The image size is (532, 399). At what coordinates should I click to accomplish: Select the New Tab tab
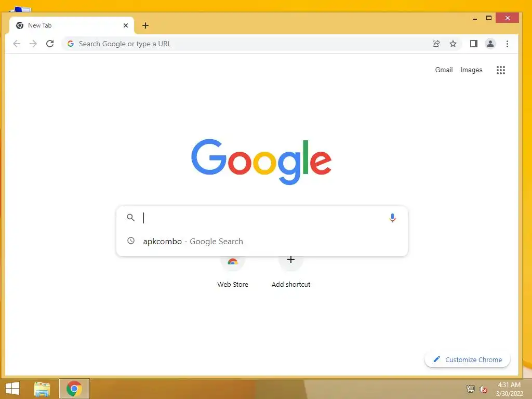[x=71, y=25]
